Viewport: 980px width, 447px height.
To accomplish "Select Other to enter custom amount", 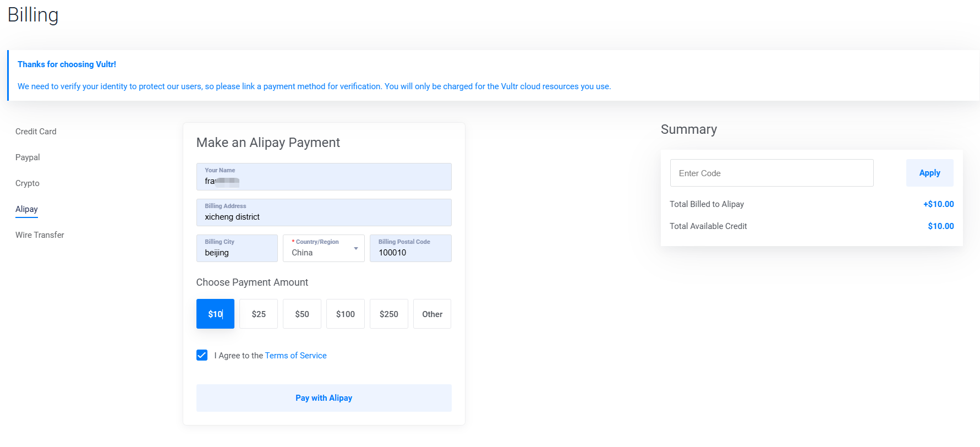I will (432, 314).
